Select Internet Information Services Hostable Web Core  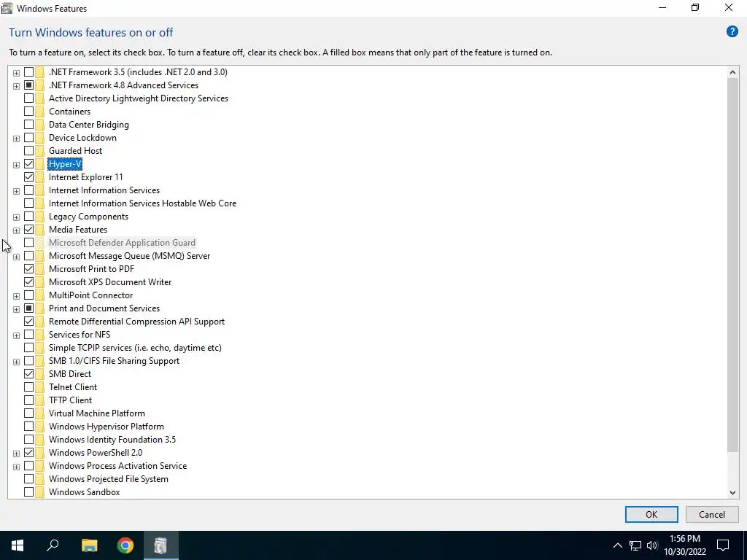click(x=142, y=203)
